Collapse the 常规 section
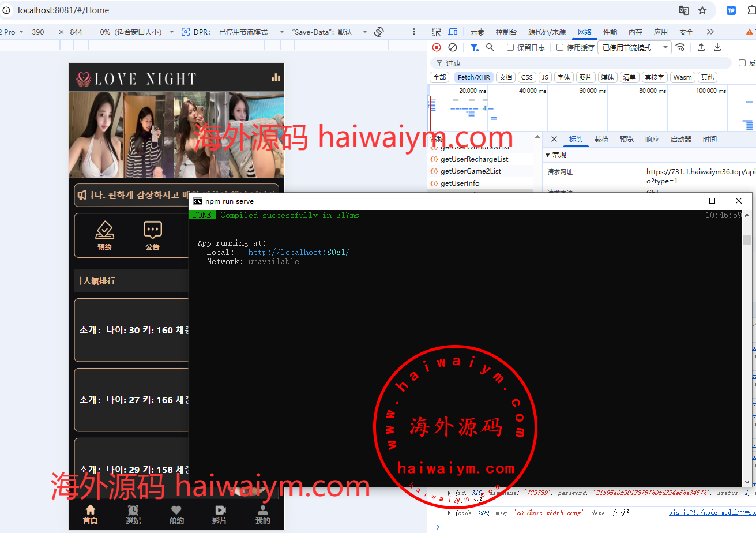This screenshot has width=756, height=533. (548, 155)
